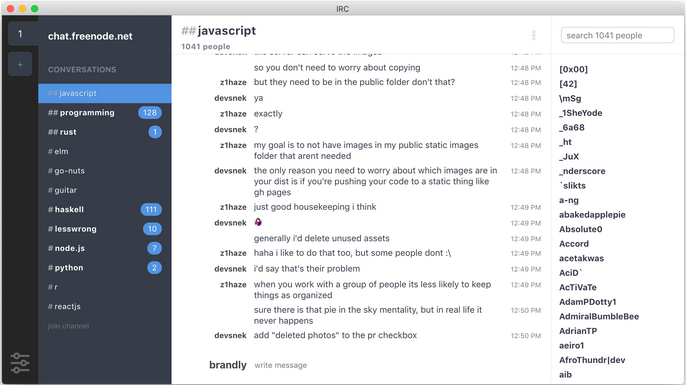Viewport: 686px width, 385px height.
Task: Select user AdamPDotty1
Action: coord(588,302)
